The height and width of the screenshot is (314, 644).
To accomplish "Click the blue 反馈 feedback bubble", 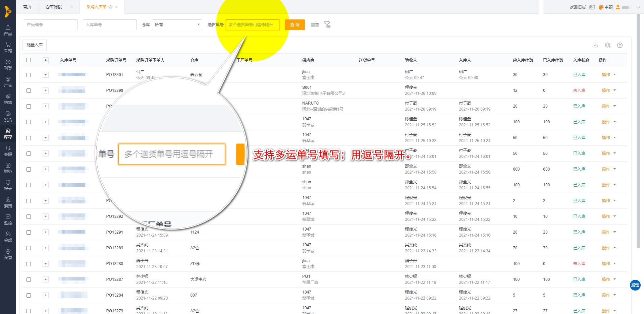I will [635, 285].
